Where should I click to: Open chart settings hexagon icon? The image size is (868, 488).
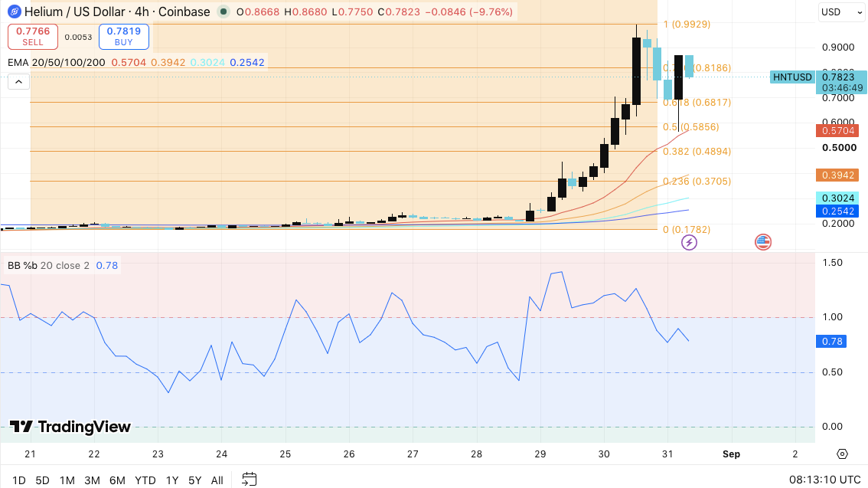(x=842, y=454)
